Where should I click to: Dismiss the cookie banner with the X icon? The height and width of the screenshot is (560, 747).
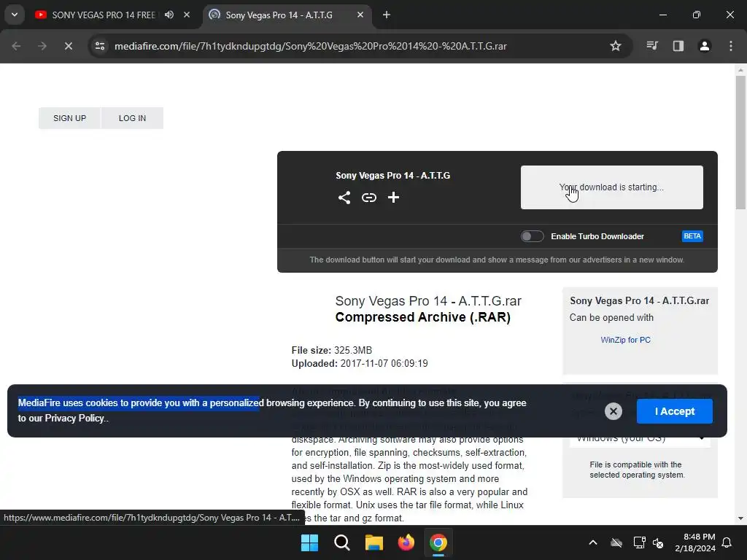pyautogui.click(x=613, y=411)
